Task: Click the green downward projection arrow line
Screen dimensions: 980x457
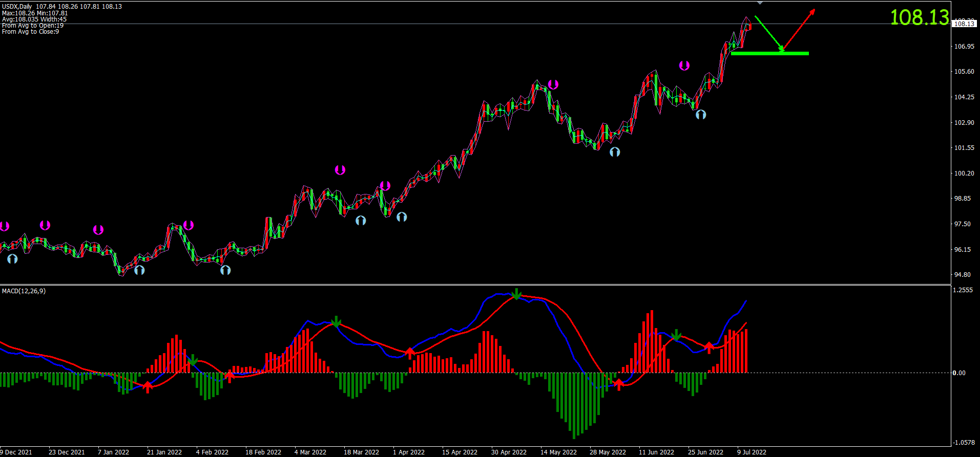Action: click(768, 34)
